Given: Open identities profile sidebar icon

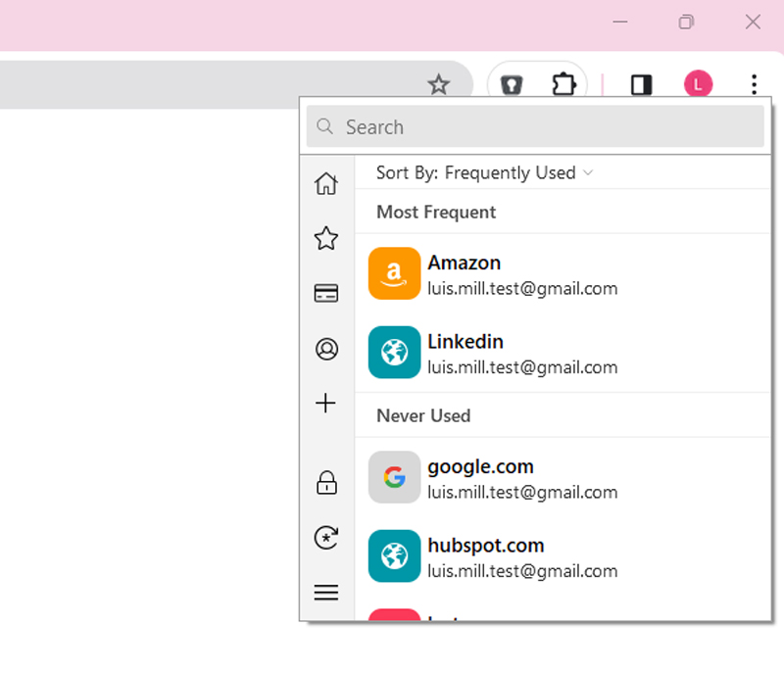Looking at the screenshot, I should coord(326,349).
